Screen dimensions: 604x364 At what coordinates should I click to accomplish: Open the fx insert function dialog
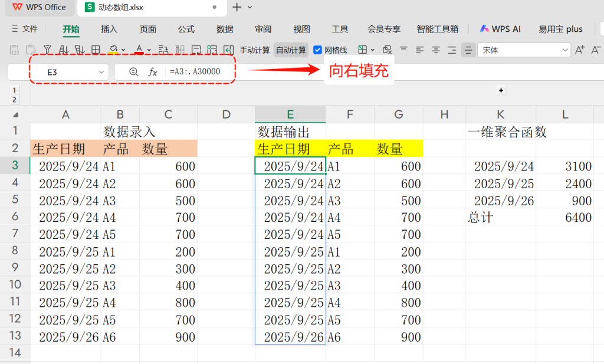pos(153,72)
